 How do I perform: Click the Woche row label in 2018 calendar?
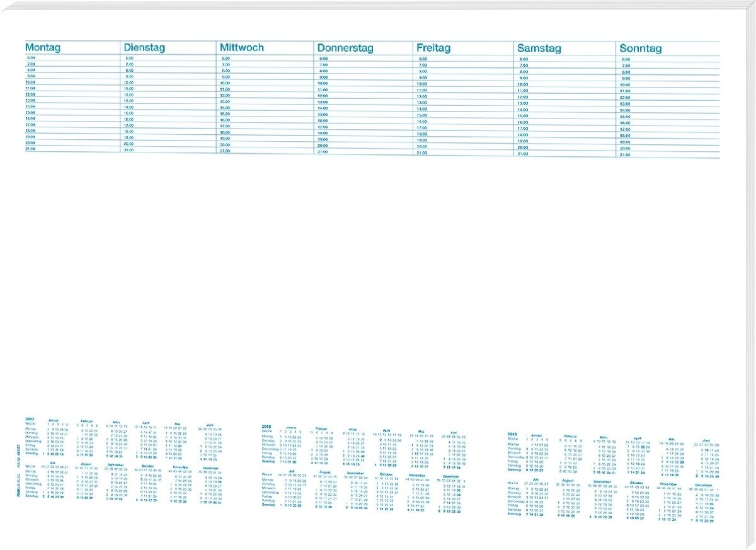tap(267, 431)
